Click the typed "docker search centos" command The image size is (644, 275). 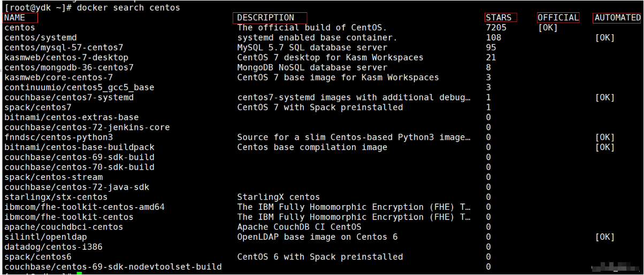[128, 7]
